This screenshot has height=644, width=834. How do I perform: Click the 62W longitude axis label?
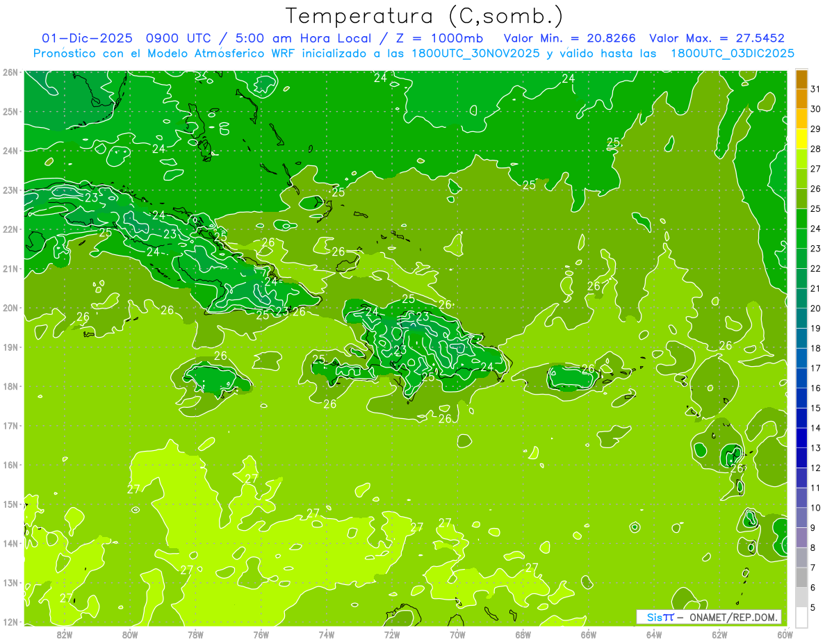720,634
